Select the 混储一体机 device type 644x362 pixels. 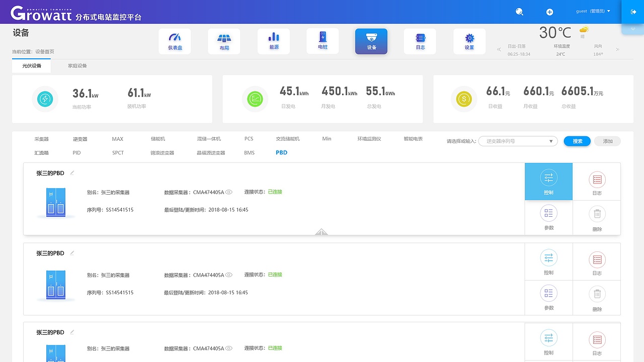[x=209, y=139]
